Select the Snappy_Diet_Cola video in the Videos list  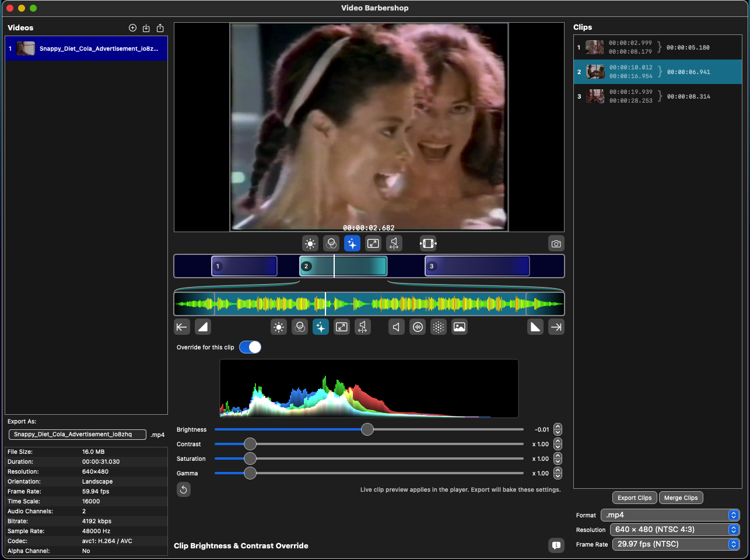click(86, 48)
